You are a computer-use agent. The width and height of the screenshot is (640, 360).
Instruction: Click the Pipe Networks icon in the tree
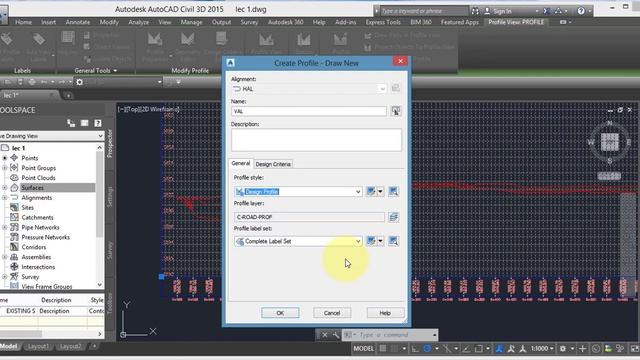14,227
